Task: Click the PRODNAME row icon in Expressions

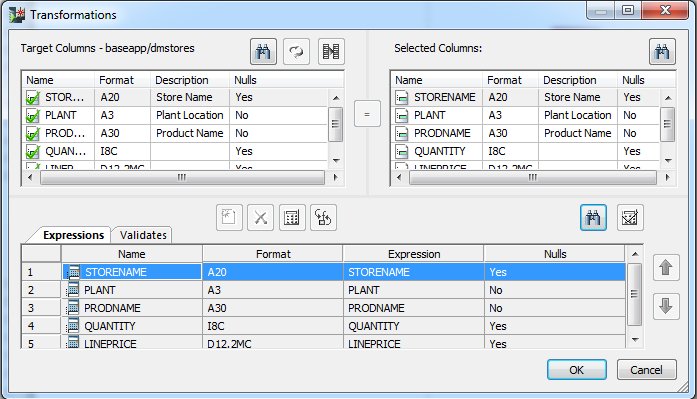Action: (73, 308)
